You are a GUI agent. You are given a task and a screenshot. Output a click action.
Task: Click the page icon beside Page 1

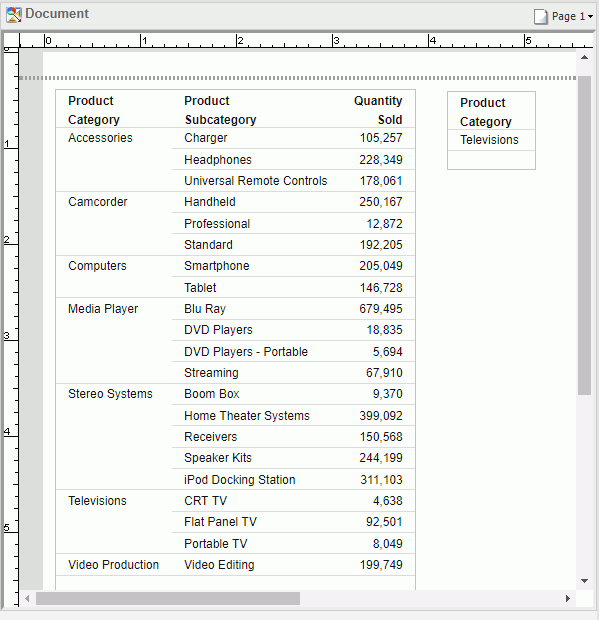(540, 17)
